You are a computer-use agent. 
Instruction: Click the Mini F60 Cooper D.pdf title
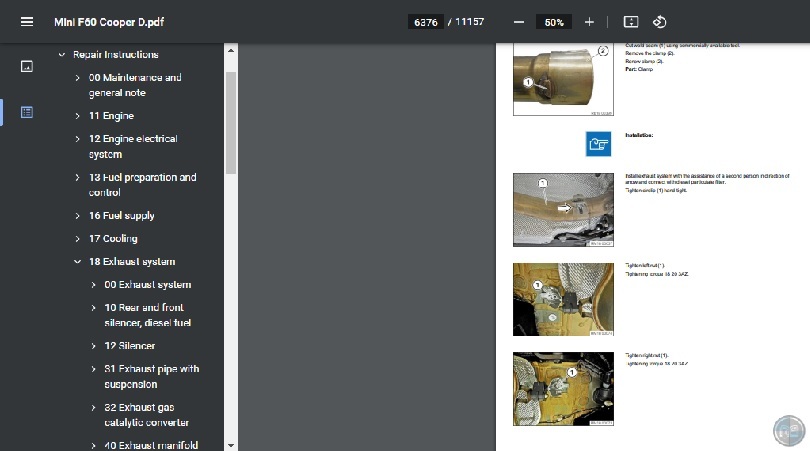[x=109, y=22]
